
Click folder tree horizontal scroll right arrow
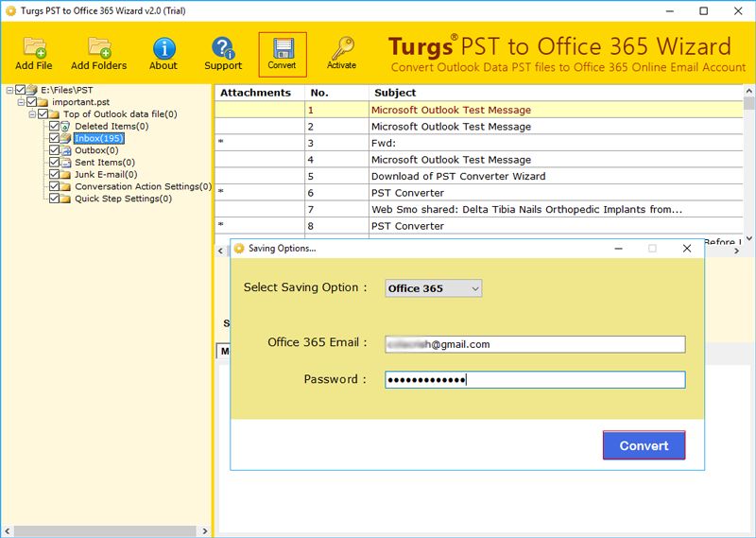[x=205, y=530]
